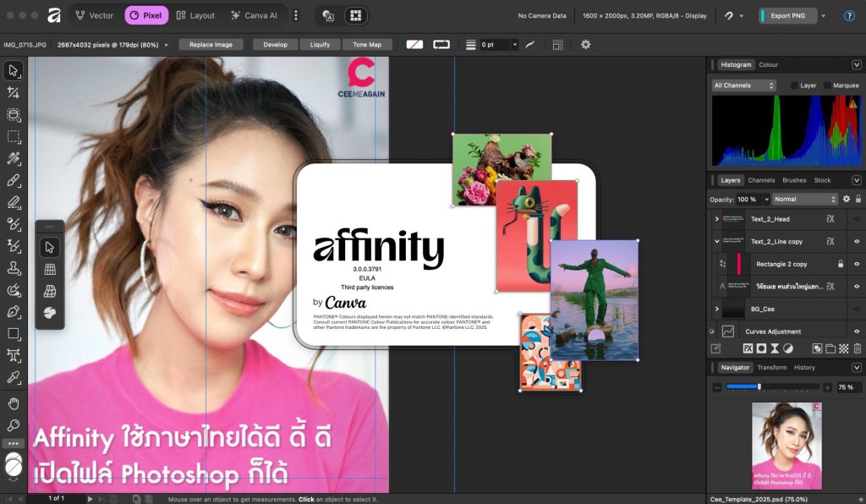
Task: Select the Clone Stamp tool
Action: click(x=13, y=267)
